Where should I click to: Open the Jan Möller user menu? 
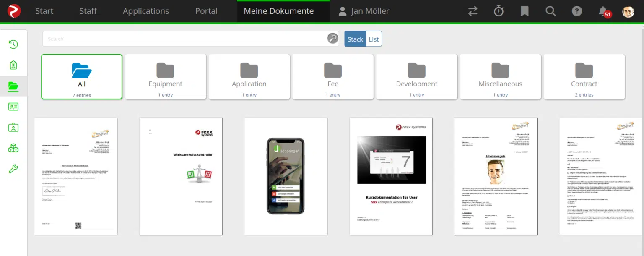click(363, 11)
